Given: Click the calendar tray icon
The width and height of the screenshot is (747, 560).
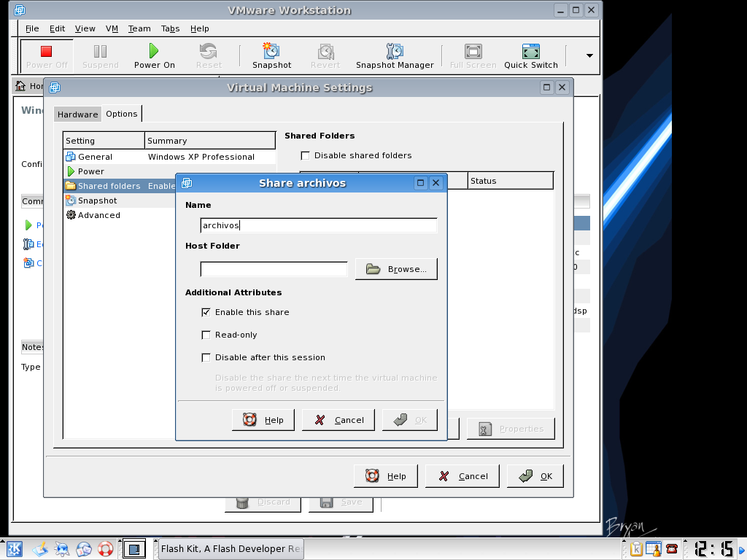Looking at the screenshot, I should coord(654,549).
